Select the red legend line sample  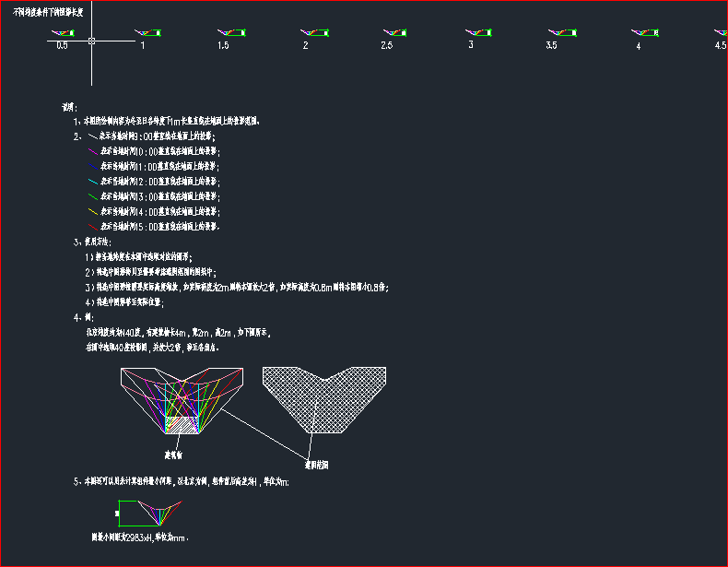tap(91, 226)
